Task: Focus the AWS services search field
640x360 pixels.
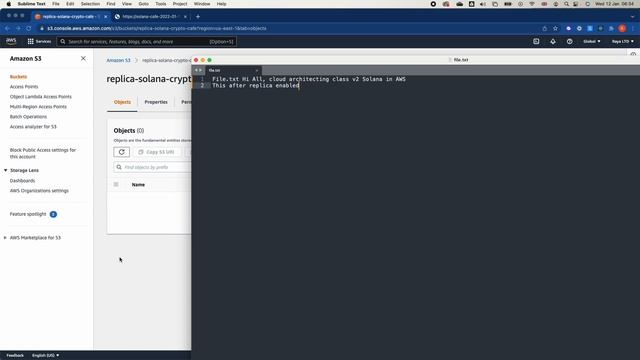Action: pos(147,42)
